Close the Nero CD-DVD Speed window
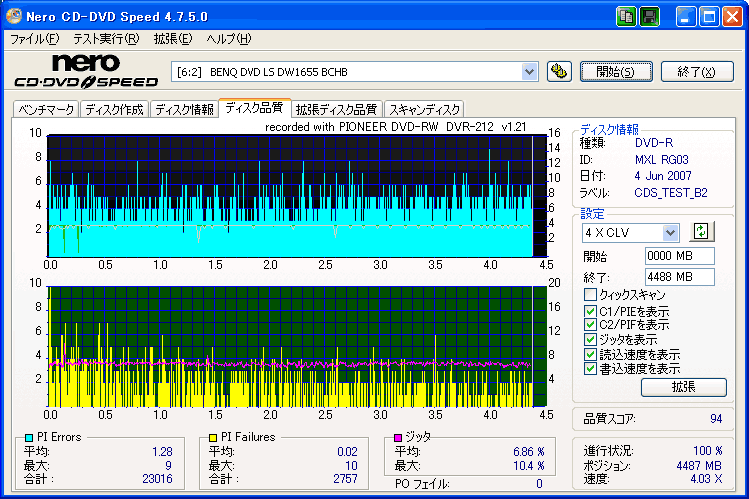 (x=732, y=17)
